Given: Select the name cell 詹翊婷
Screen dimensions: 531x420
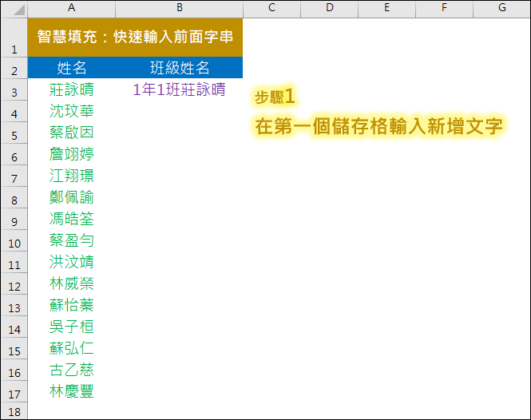Looking at the screenshot, I should [x=71, y=154].
